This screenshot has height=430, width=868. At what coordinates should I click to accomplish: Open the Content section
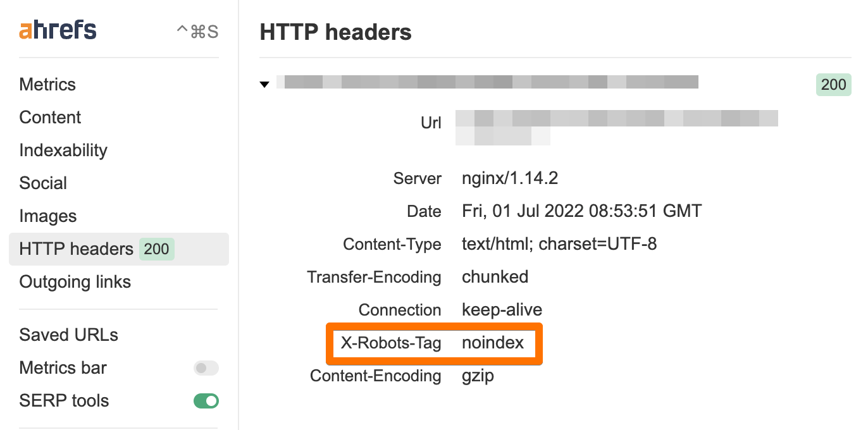click(50, 117)
